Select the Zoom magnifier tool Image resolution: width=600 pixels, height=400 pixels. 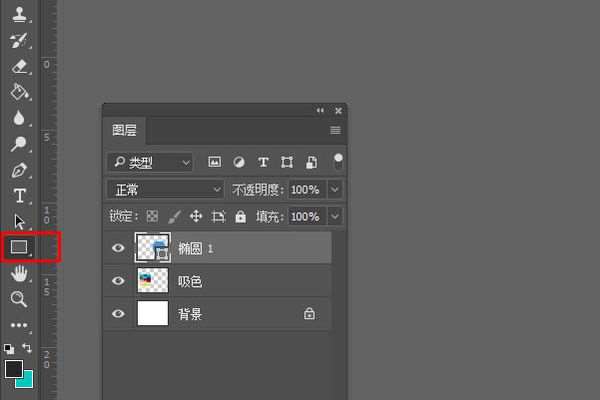tap(19, 299)
